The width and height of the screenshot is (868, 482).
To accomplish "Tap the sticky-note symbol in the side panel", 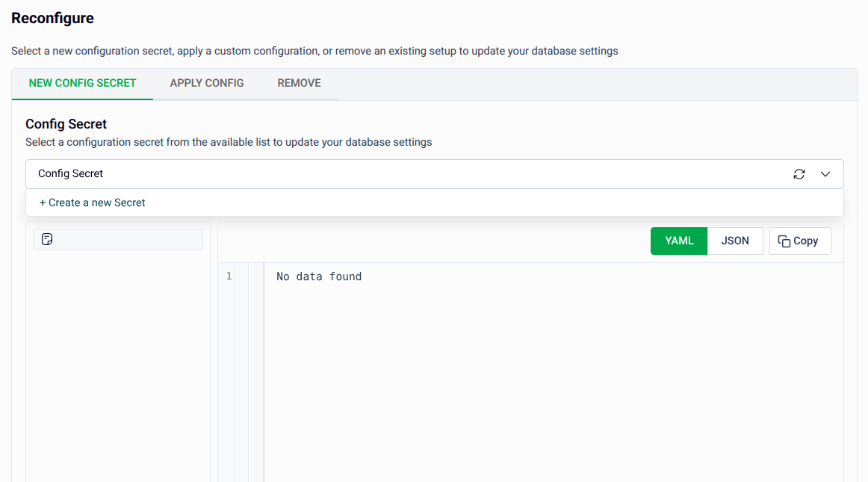I will (47, 239).
